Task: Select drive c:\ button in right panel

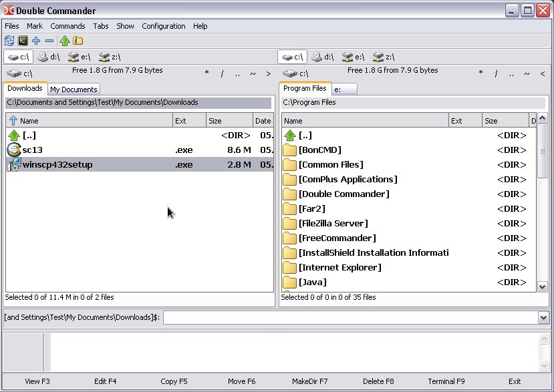Action: point(293,57)
